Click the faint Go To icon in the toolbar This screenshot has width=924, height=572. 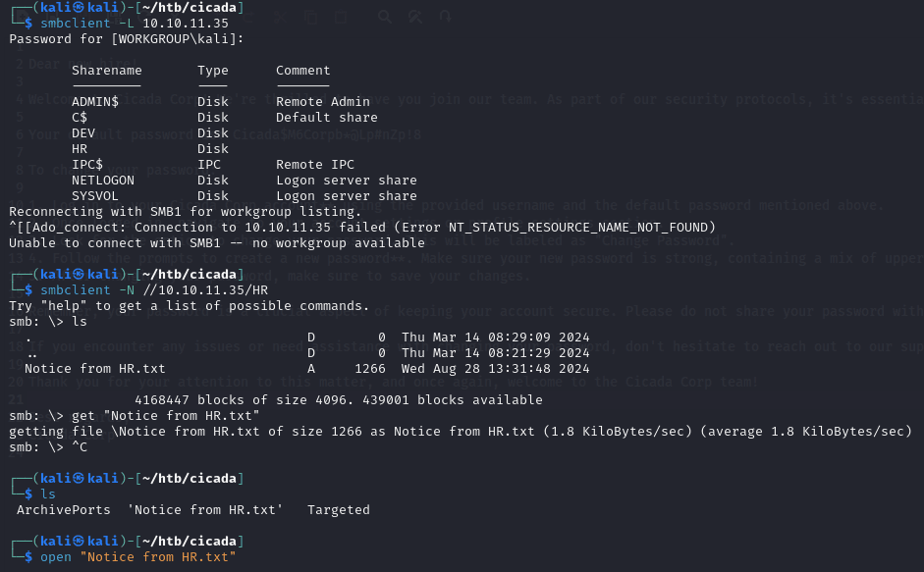click(x=447, y=17)
